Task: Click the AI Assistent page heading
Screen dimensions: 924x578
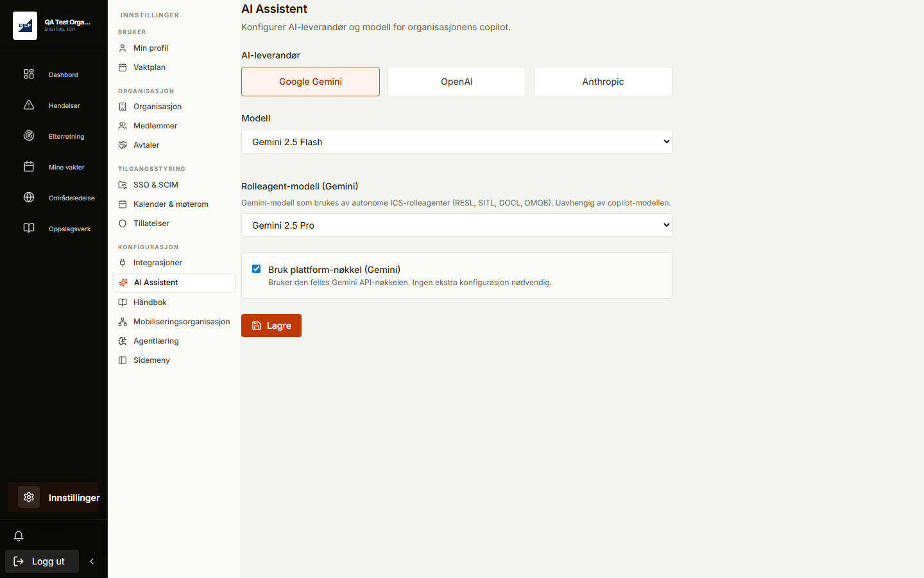Action: [275, 9]
